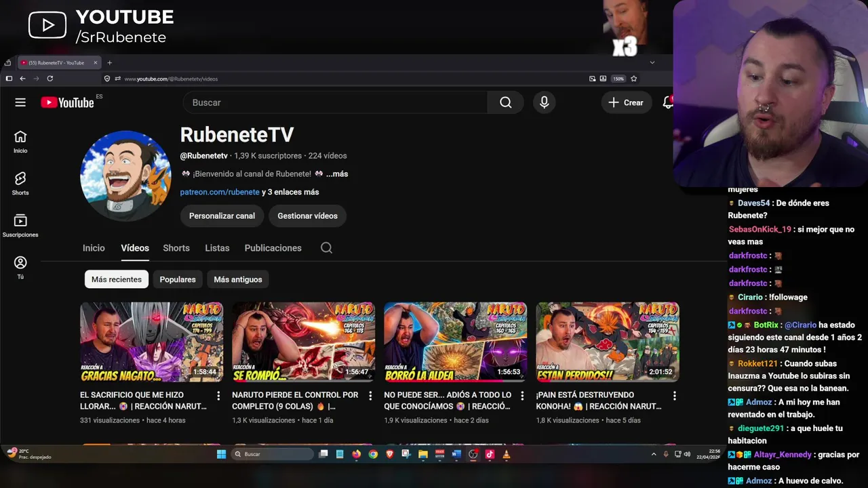The image size is (868, 488).
Task: Open a new browser tab
Action: tap(109, 63)
